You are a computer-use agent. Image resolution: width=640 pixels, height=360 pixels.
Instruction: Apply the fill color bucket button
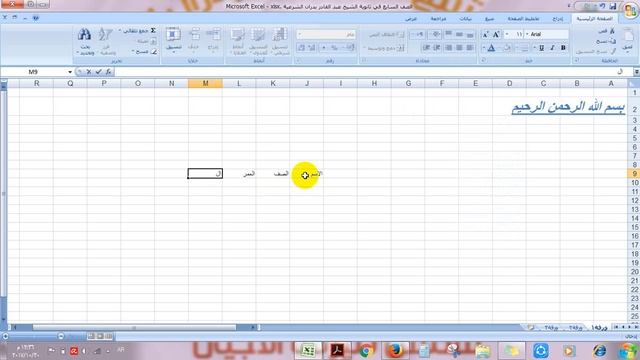[x=507, y=48]
